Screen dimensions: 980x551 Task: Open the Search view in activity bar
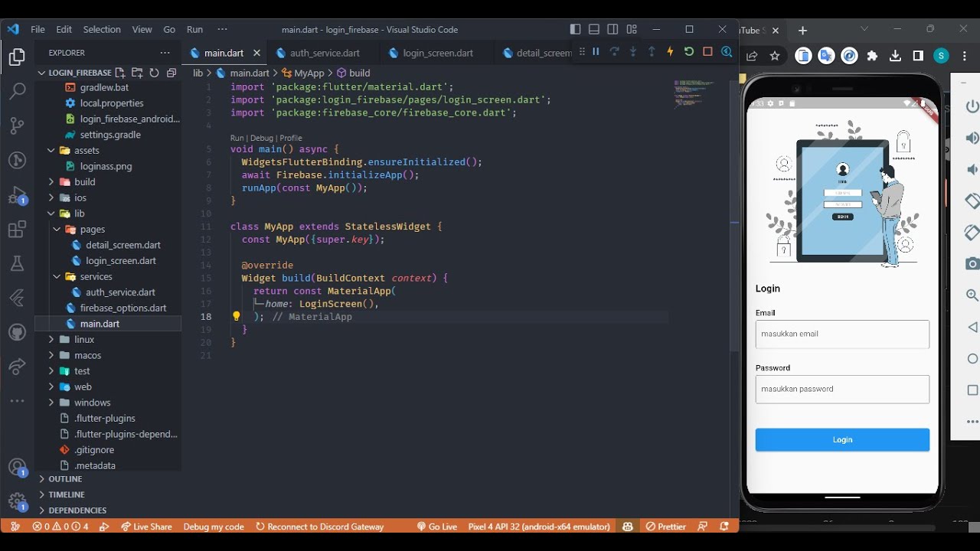click(17, 91)
